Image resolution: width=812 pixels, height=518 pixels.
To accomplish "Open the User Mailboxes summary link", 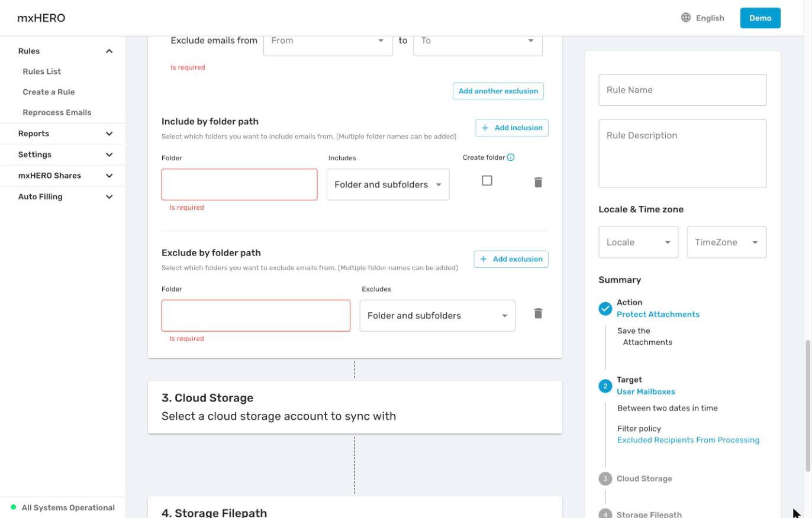I will point(646,392).
